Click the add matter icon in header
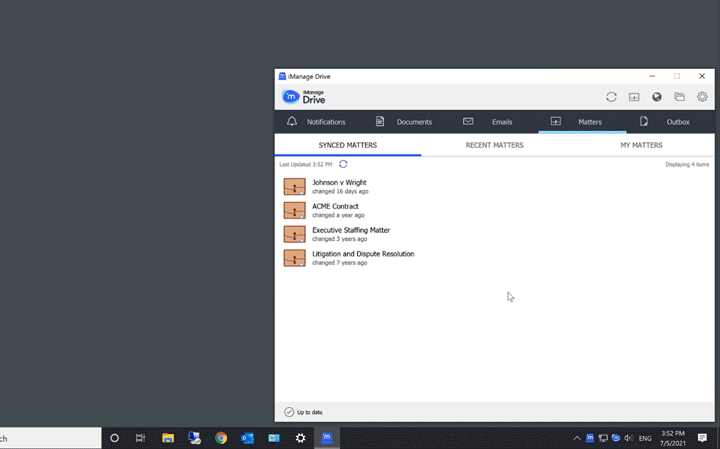Screen dimensions: 720x449 click(634, 97)
